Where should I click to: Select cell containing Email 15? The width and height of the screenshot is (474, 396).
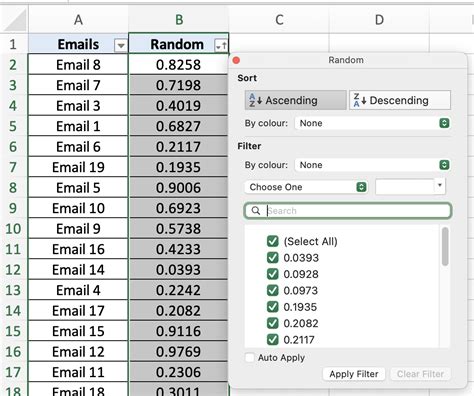pos(78,331)
